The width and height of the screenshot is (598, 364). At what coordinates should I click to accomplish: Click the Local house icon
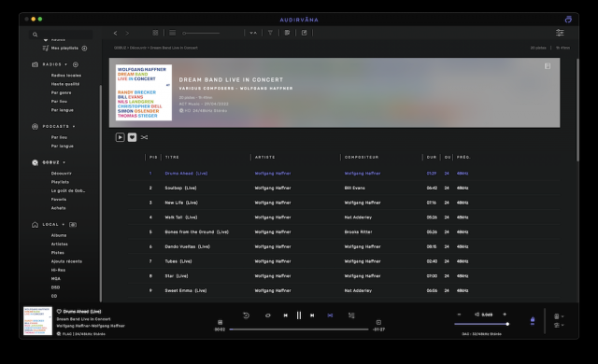35,225
